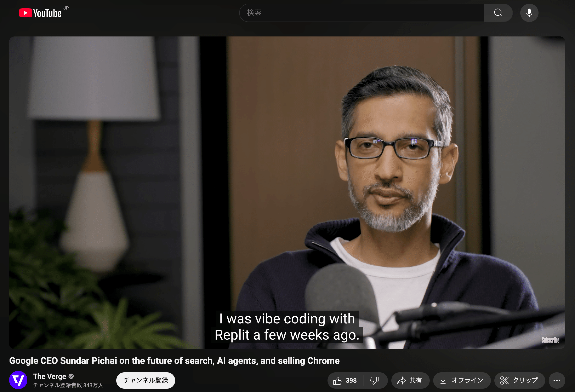Click the JP country code beside logo

point(66,8)
